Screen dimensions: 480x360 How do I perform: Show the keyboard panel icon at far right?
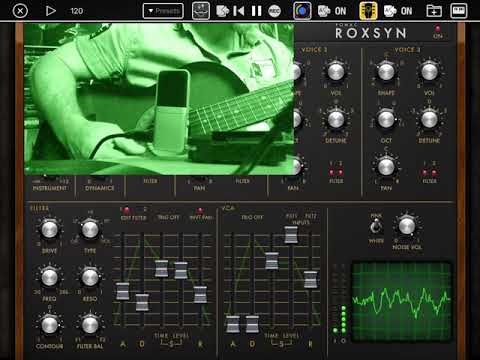pos(459,11)
